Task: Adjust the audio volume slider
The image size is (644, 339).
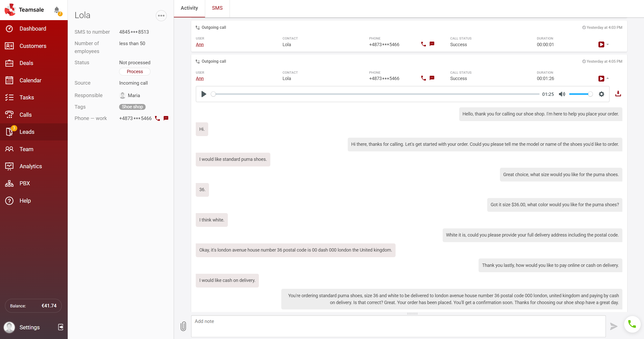Action: (x=580, y=94)
